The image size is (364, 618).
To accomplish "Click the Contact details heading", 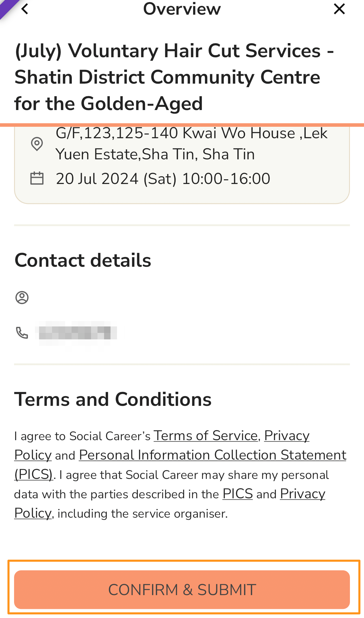I will pos(83,260).
